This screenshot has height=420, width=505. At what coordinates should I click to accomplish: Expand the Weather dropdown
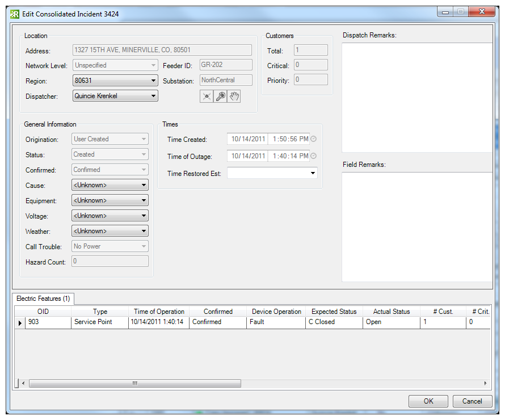[110, 231]
